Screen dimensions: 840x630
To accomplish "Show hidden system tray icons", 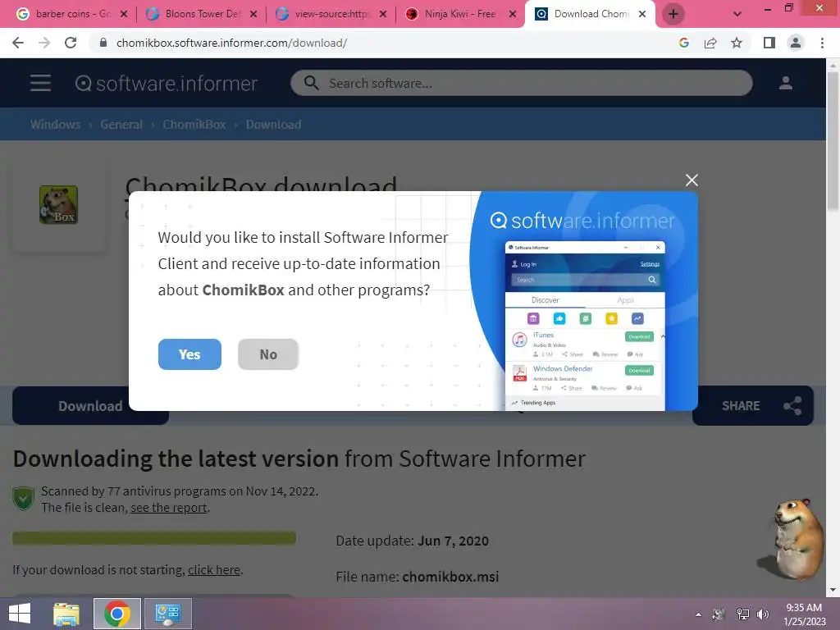I will (x=698, y=614).
